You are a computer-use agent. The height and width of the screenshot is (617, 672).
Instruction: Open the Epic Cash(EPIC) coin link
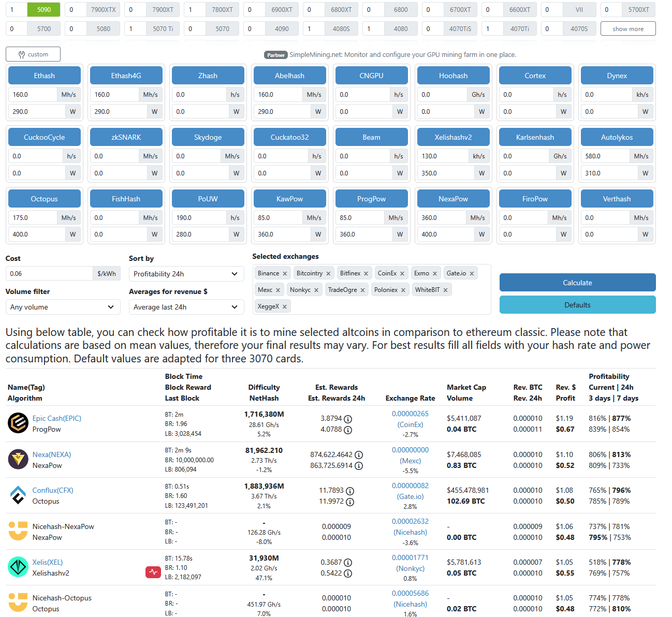click(57, 418)
